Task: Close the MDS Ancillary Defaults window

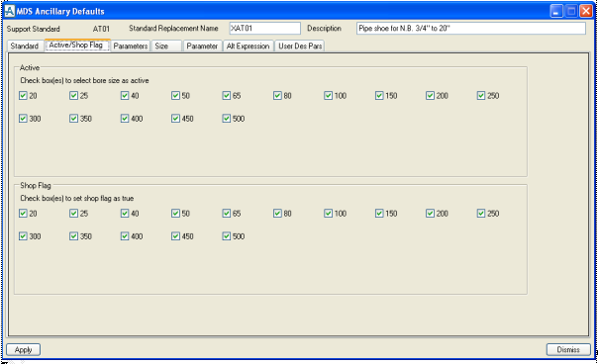Action: [585, 11]
